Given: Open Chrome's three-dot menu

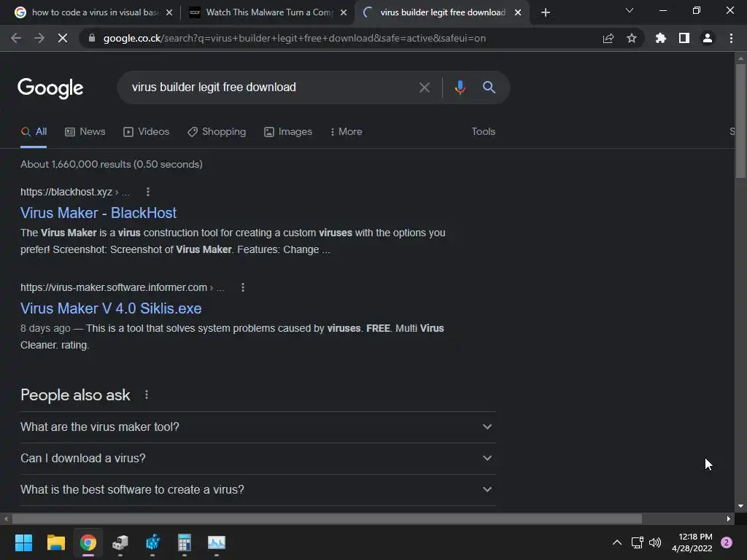Looking at the screenshot, I should click(731, 38).
